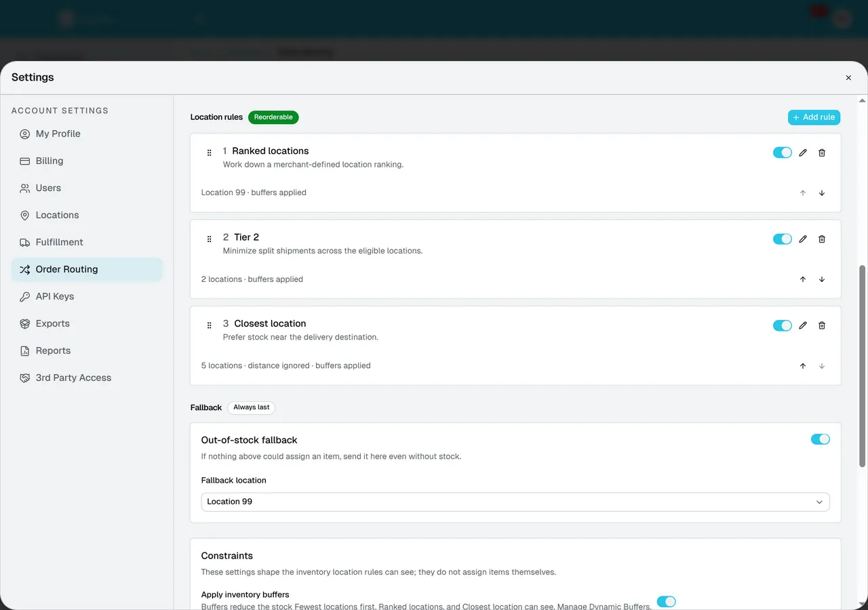Viewport: 868px width, 610px height.
Task: Edit the Closest location rule pencil icon
Action: pyautogui.click(x=803, y=325)
